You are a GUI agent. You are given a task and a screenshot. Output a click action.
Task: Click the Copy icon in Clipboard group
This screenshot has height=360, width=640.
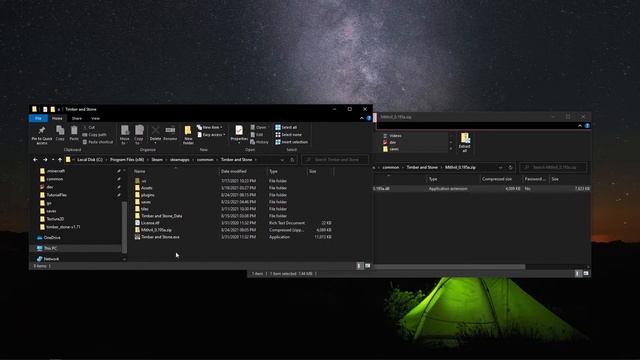[x=60, y=130]
